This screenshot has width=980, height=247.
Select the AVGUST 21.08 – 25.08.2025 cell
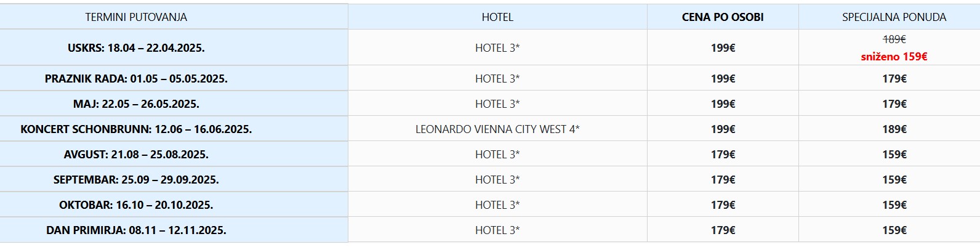(x=136, y=154)
